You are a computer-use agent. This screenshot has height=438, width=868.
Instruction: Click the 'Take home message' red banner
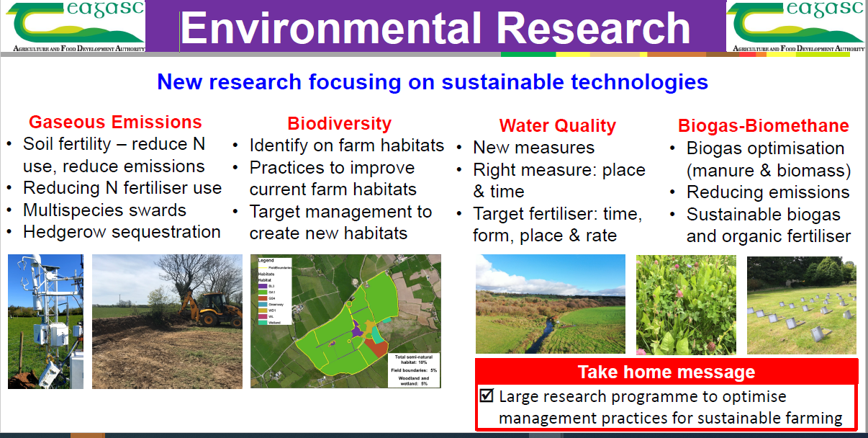click(x=666, y=372)
